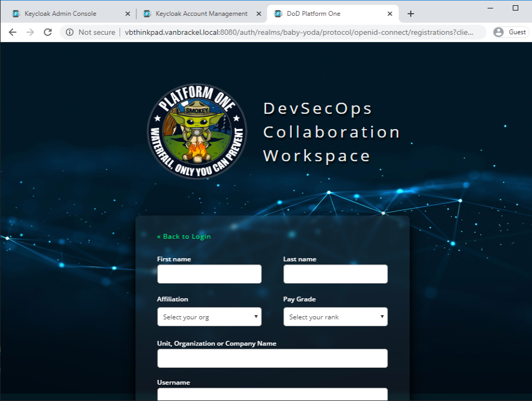Reload the current page
The width and height of the screenshot is (532, 401).
(47, 32)
